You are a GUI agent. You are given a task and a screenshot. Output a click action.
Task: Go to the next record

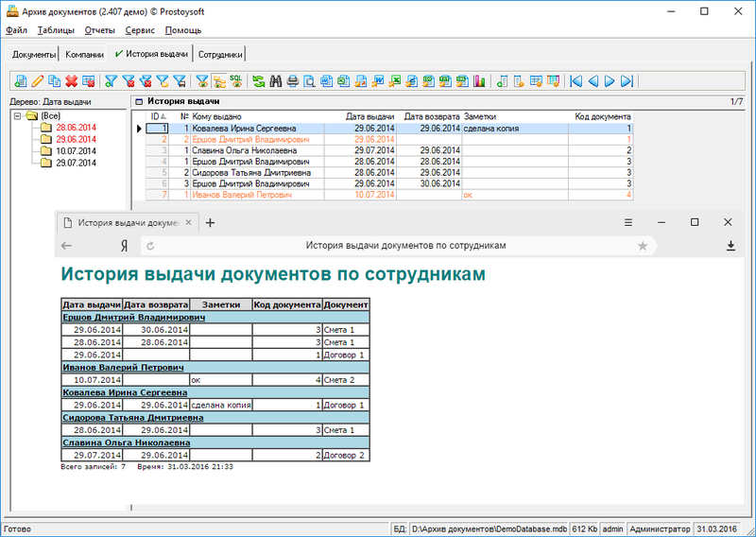pos(610,81)
